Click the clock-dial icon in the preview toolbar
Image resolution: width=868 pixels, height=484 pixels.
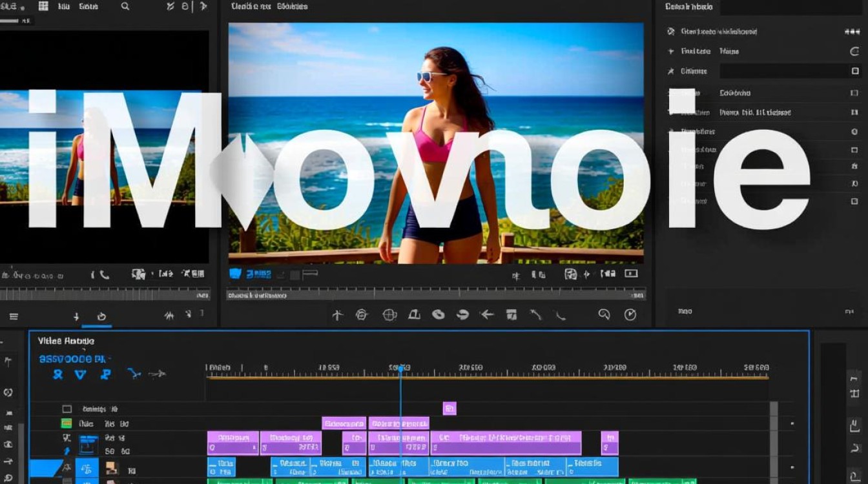(630, 315)
